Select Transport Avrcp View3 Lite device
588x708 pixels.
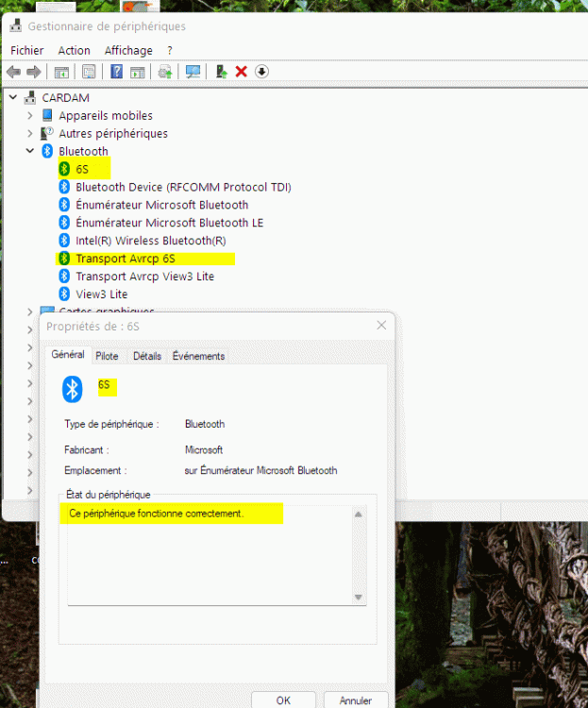144,276
